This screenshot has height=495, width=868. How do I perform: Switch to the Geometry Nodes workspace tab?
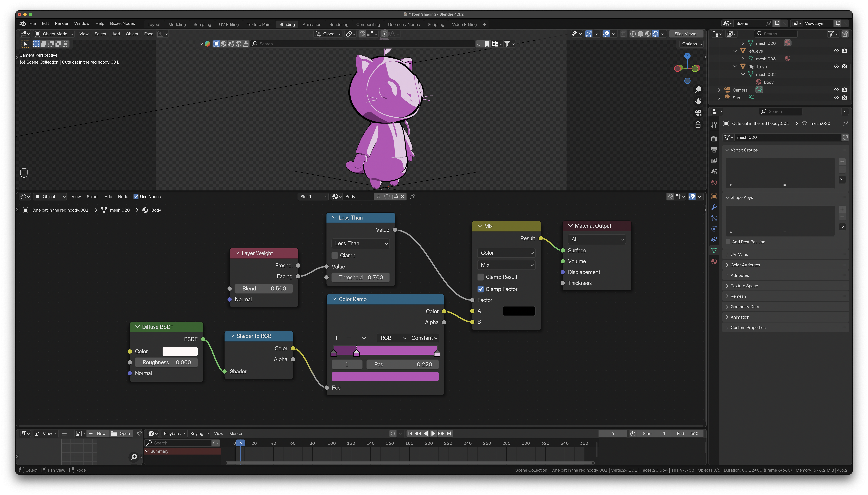pyautogui.click(x=404, y=24)
